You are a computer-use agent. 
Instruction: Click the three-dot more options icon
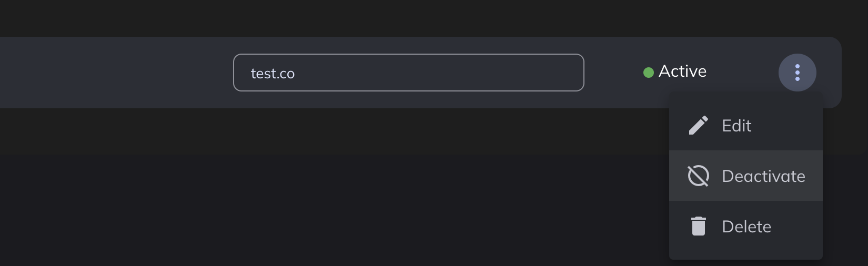(x=798, y=73)
